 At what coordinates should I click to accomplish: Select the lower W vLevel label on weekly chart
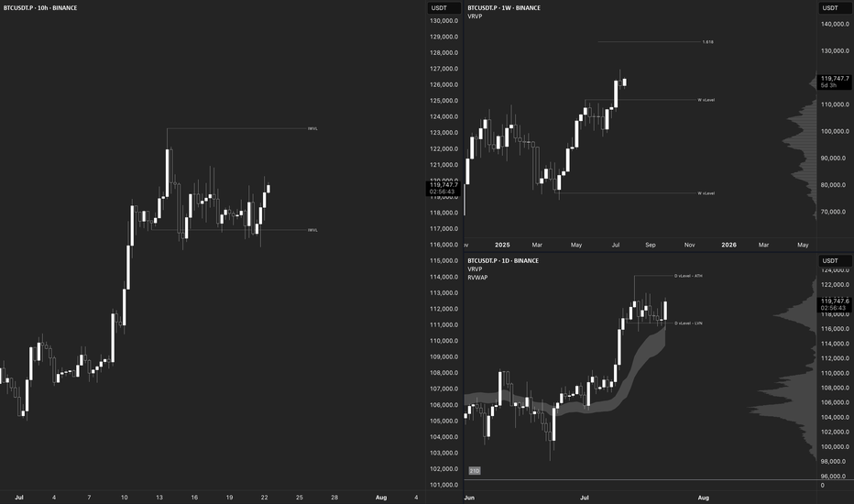[x=706, y=192]
